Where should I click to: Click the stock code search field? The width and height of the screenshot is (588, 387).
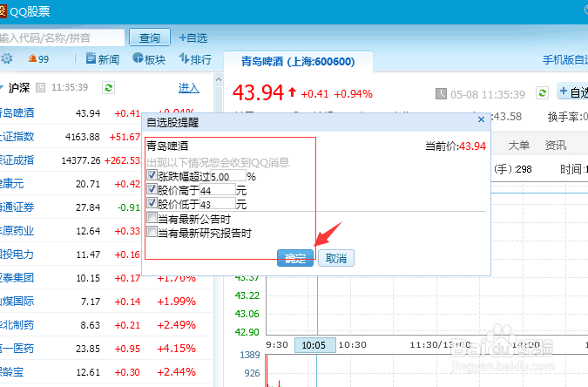tap(62, 37)
